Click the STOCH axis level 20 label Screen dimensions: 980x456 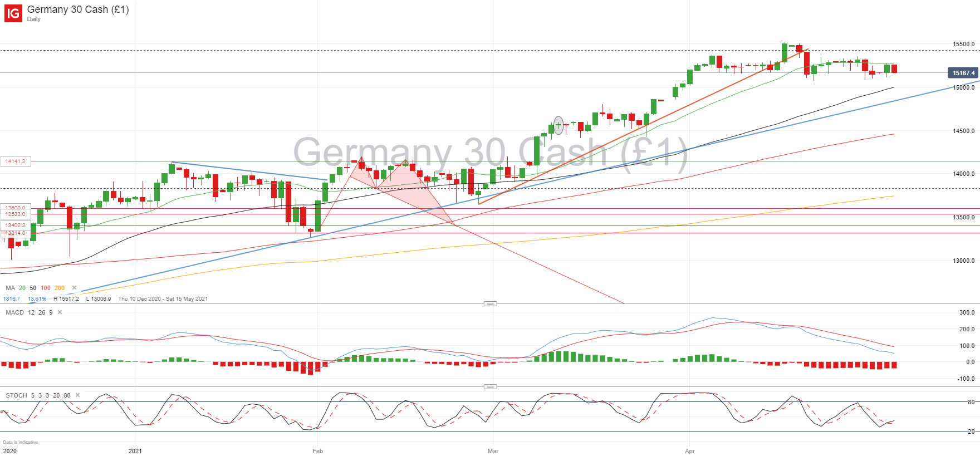click(x=971, y=432)
